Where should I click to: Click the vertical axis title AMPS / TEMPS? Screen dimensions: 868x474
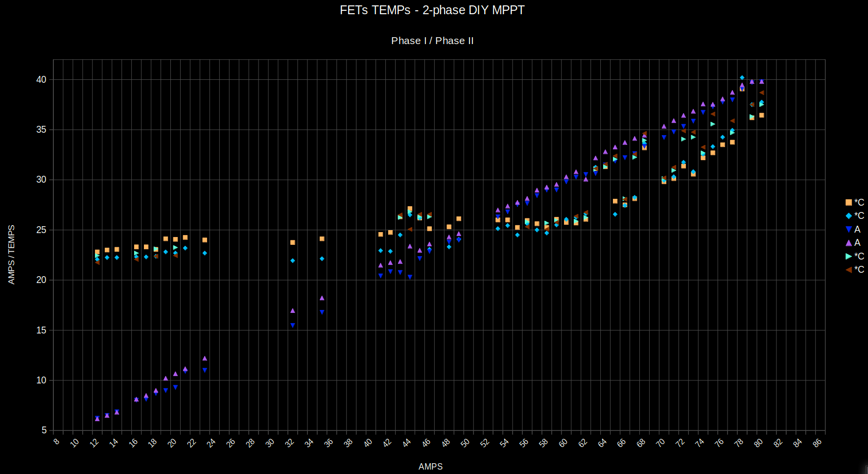(11, 255)
